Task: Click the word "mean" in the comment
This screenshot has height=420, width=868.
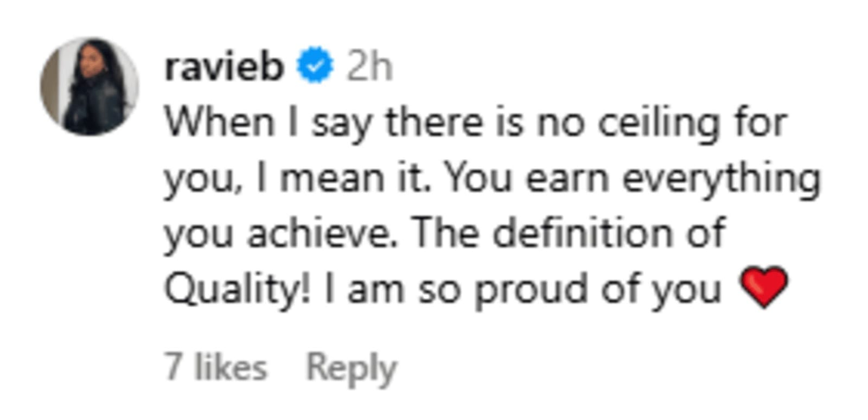Action: [x=331, y=179]
